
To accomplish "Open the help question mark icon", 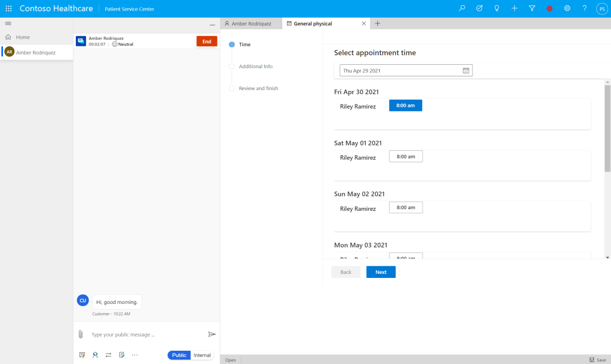I will [x=585, y=9].
